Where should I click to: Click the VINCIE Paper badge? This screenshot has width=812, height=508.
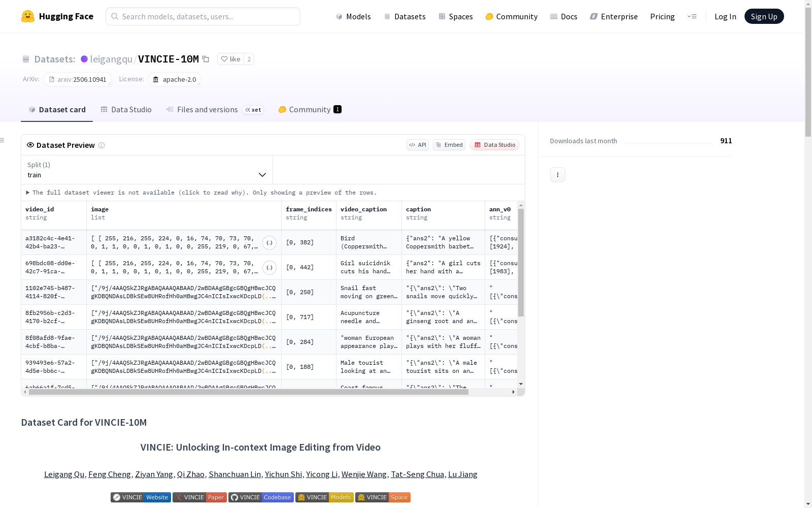pos(199,497)
